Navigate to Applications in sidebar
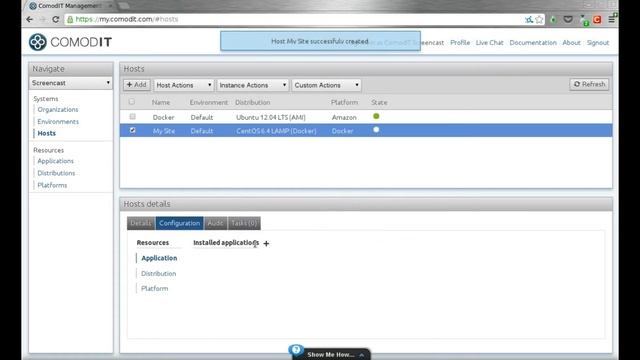The width and height of the screenshot is (640, 360). 56,161
